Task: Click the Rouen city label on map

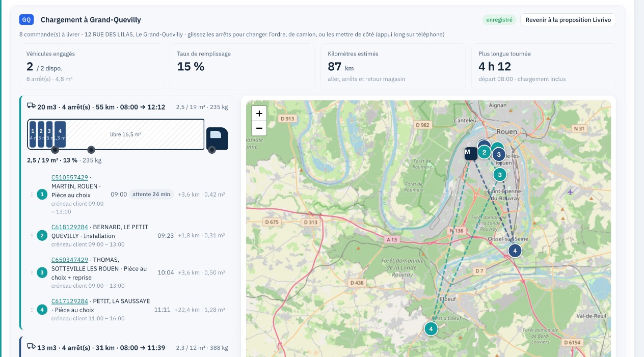Action: click(506, 131)
